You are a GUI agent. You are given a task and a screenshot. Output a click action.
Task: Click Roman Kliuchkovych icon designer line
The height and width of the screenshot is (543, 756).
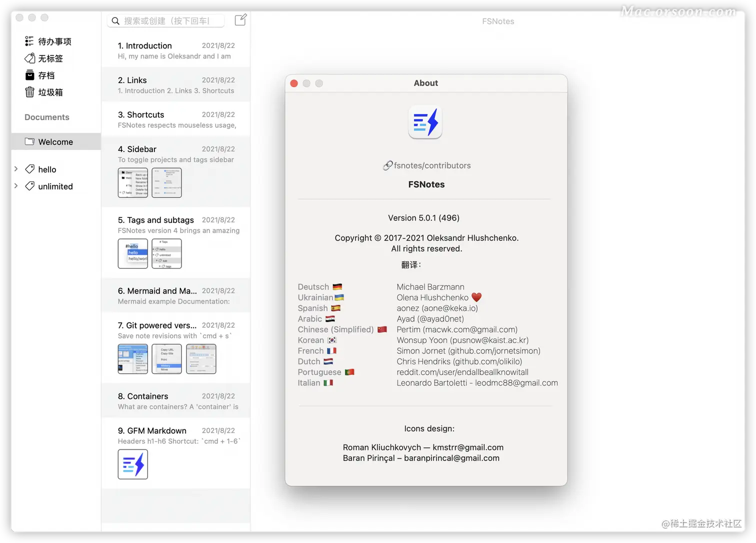[x=423, y=447]
